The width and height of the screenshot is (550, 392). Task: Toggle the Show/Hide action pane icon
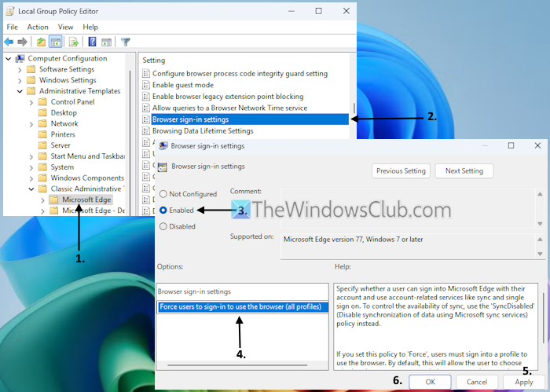pyautogui.click(x=106, y=42)
